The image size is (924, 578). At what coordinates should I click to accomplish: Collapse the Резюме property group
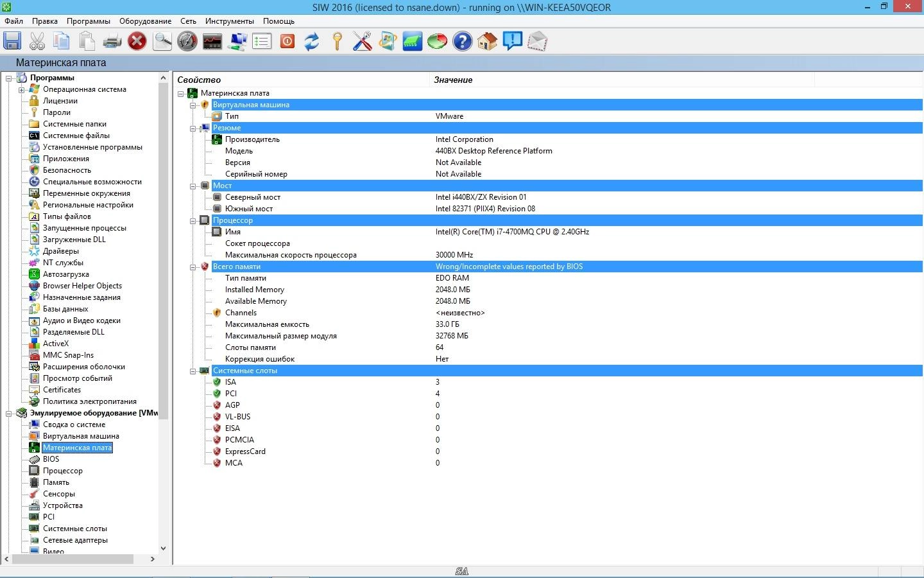[193, 128]
